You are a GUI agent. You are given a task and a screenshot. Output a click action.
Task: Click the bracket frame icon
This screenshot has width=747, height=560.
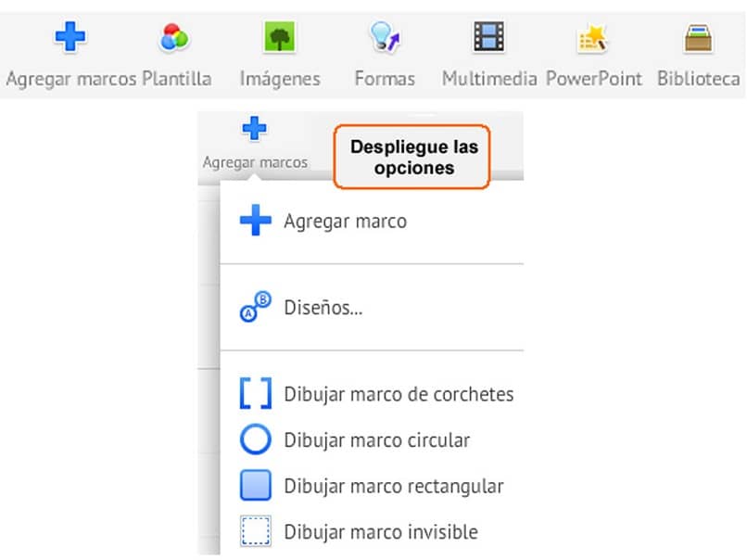[256, 394]
